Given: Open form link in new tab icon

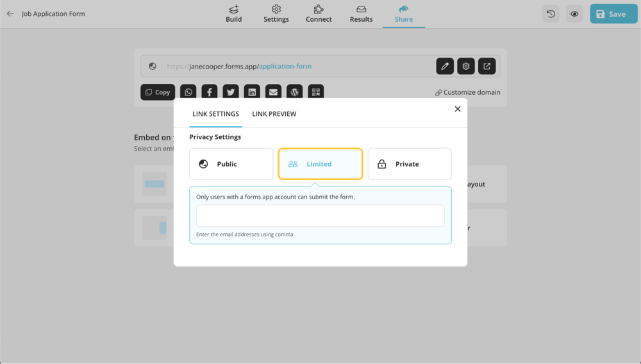Looking at the screenshot, I should coord(487,66).
